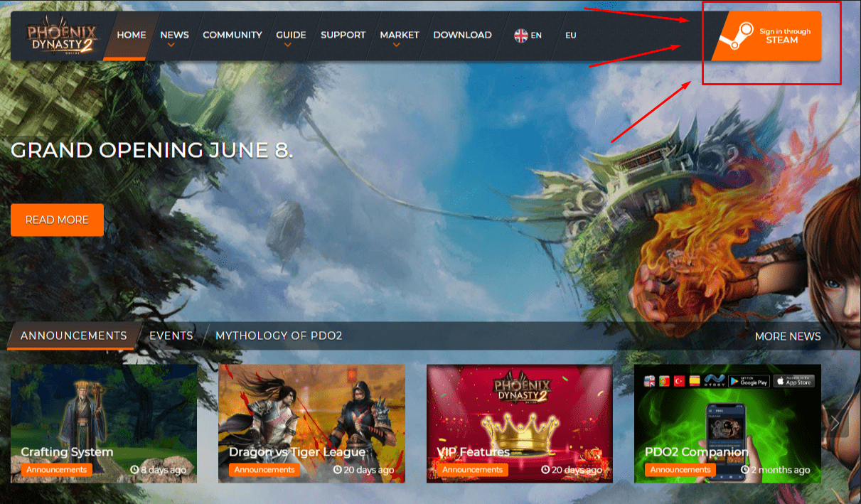Click '20 days ago' on VIP Features card
Viewport: 861px width, 504px height.
tap(577, 470)
